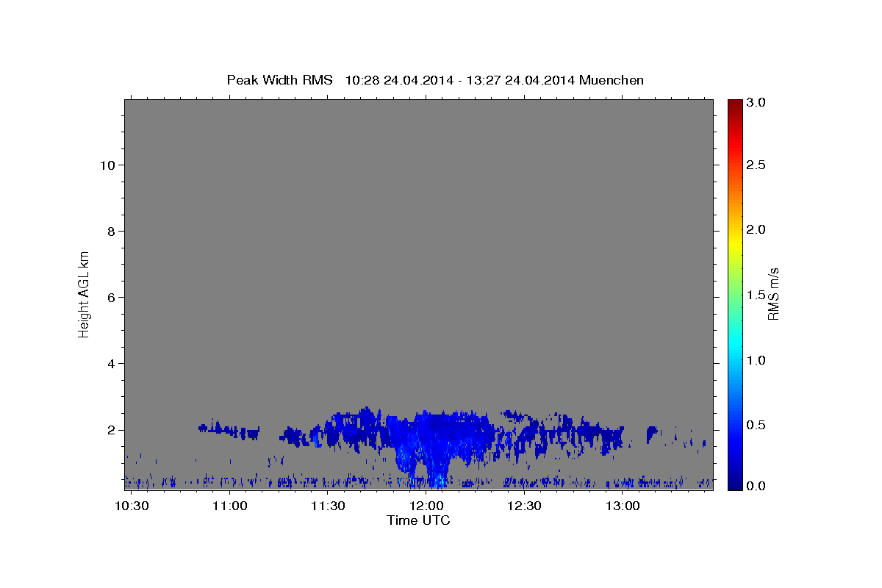This screenshot has width=882, height=588.
Task: Click the colorbar value 0.5
Action: [x=756, y=426]
